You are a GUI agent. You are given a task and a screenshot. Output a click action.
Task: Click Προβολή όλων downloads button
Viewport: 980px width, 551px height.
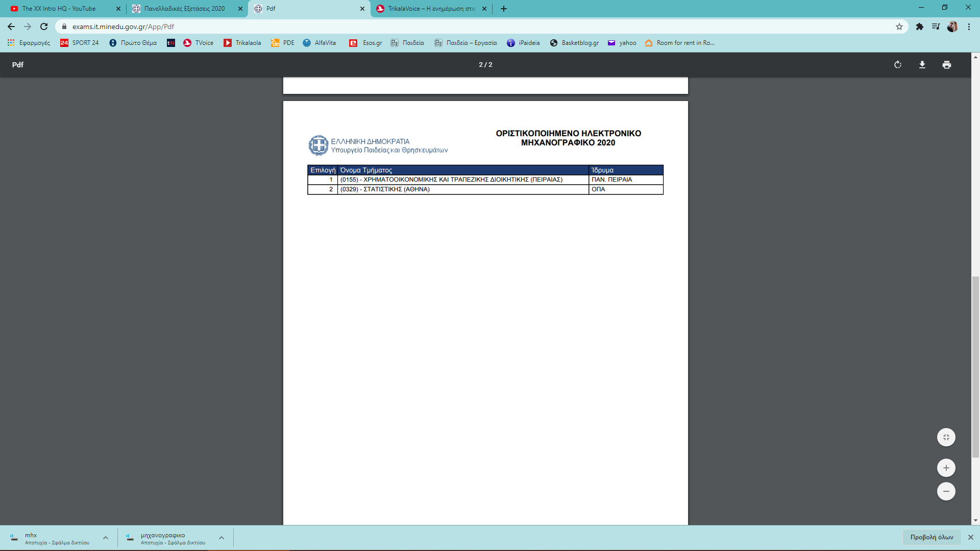coord(932,537)
